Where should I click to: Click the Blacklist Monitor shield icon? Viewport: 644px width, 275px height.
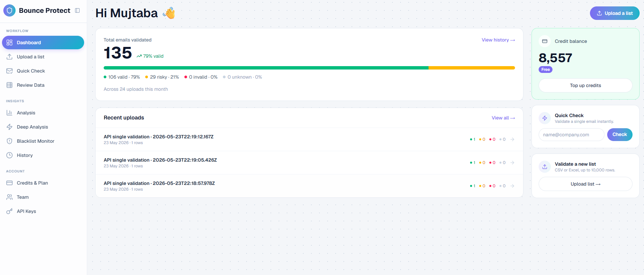(9, 141)
